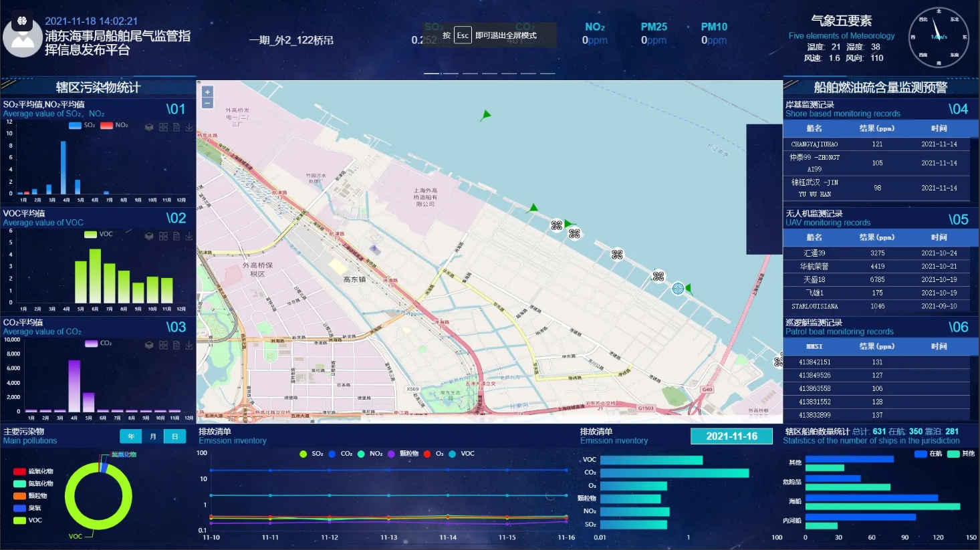Open data view of VOC chart
This screenshot has height=550, width=980.
176,236
